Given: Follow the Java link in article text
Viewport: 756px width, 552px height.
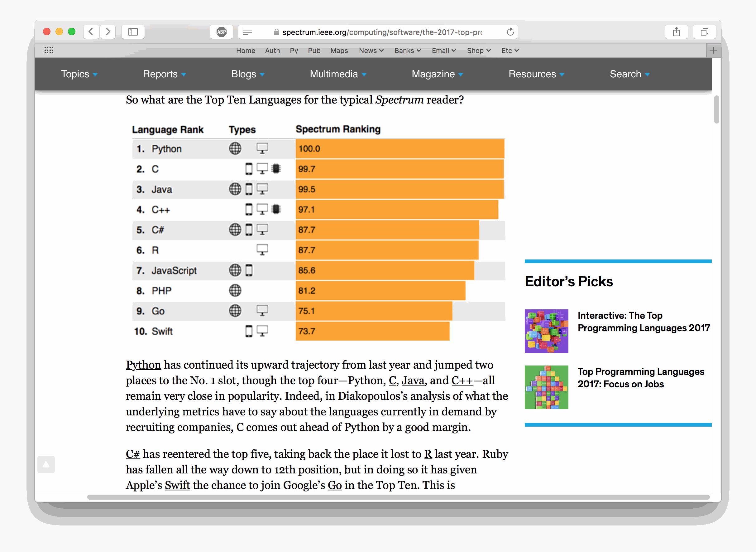Looking at the screenshot, I should [x=413, y=380].
